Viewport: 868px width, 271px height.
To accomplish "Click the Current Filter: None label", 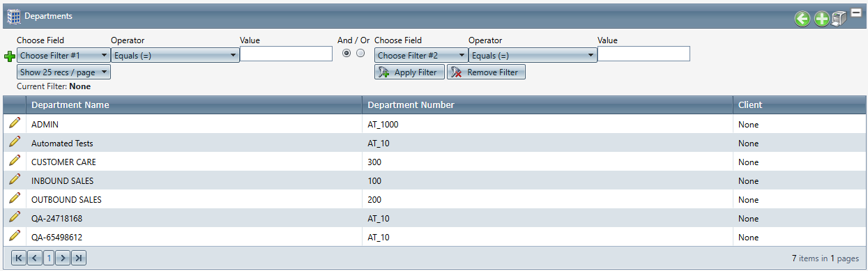I will (x=54, y=86).
